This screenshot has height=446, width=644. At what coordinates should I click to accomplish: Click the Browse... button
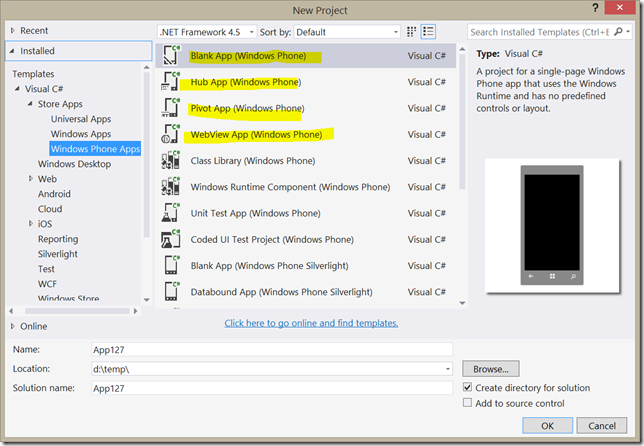(x=491, y=369)
